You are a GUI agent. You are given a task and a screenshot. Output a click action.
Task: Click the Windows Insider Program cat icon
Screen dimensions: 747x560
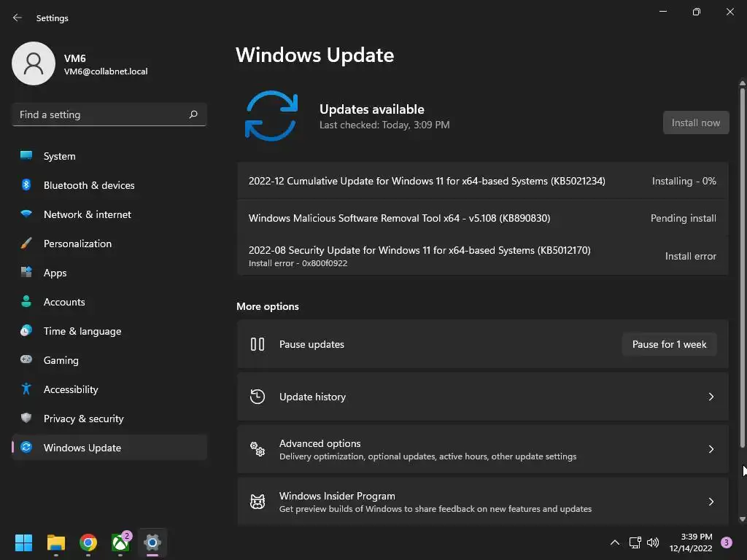[258, 502]
